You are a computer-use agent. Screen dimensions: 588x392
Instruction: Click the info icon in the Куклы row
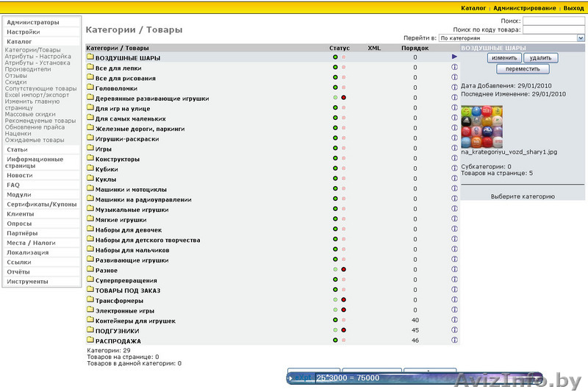pos(454,179)
